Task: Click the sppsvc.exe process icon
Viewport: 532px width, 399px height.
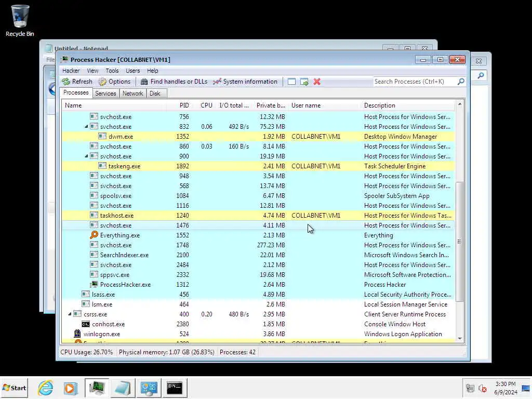Action: pyautogui.click(x=94, y=274)
